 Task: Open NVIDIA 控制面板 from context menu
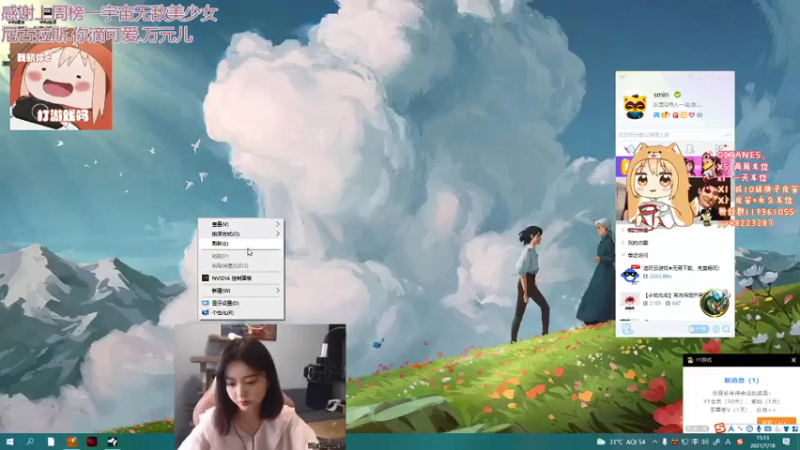click(x=241, y=278)
